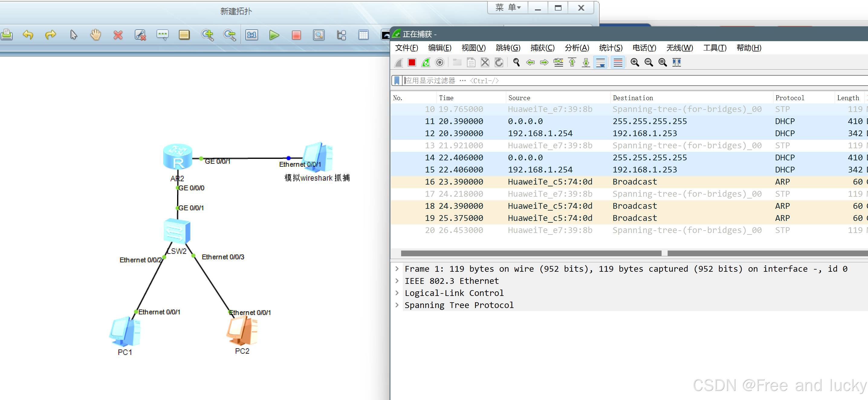Screen dimensions: 868x400
Task: Expand the Spanning Tree Protocol section
Action: [397, 305]
